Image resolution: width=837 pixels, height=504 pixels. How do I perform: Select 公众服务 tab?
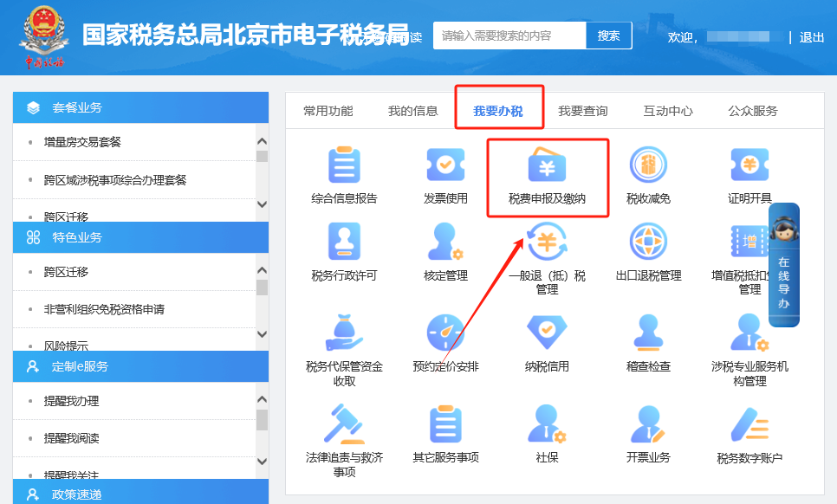pyautogui.click(x=752, y=111)
